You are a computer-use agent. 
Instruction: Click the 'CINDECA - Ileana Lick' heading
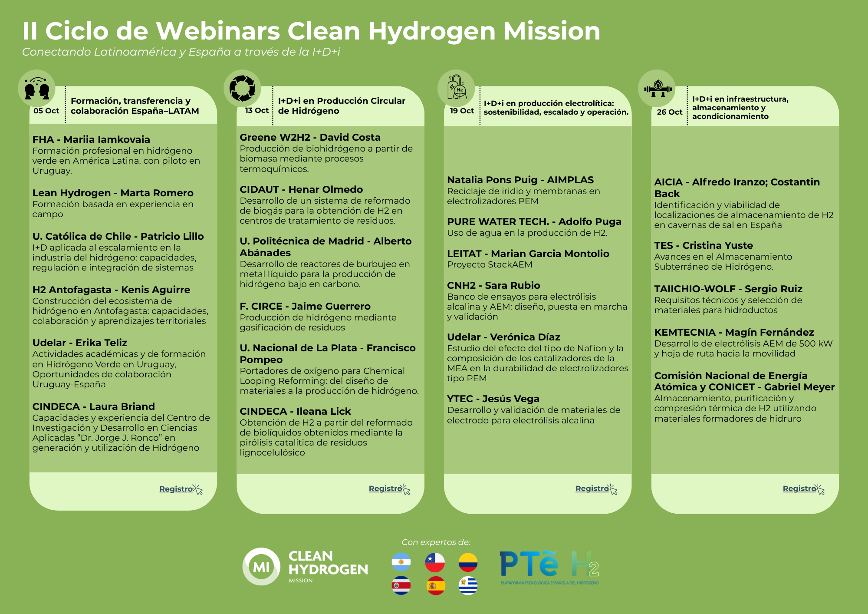pyautogui.click(x=296, y=411)
